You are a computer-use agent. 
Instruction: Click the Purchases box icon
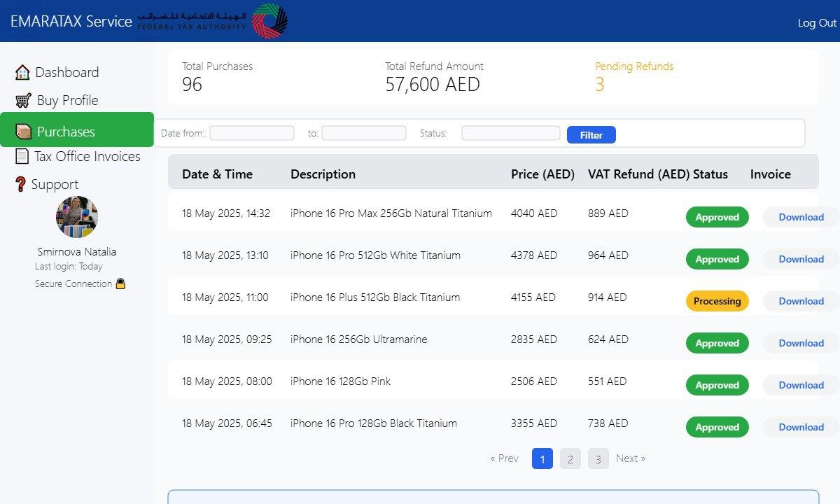tap(23, 132)
